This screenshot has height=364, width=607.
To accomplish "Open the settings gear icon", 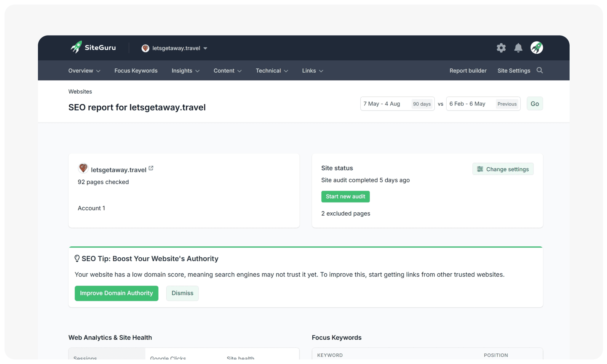I will click(x=501, y=48).
